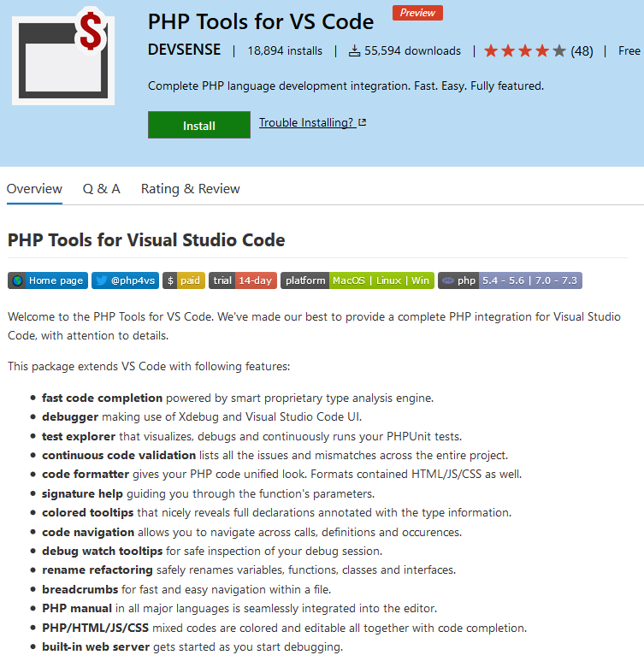Click the fast code completion feature text

[x=102, y=398]
